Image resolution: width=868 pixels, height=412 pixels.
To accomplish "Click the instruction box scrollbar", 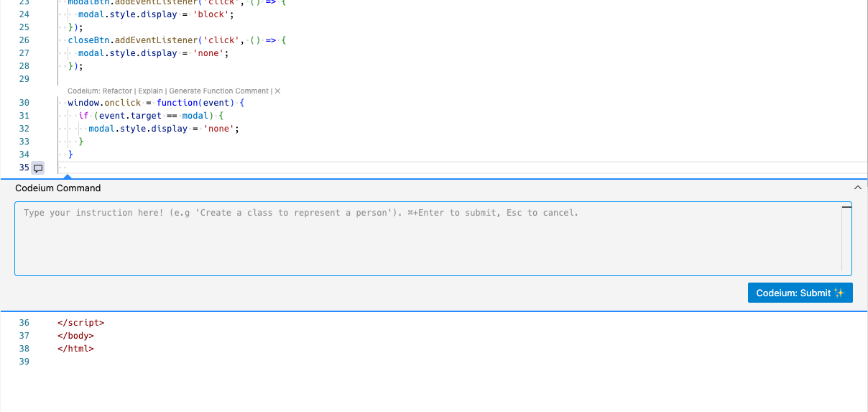I will pyautogui.click(x=846, y=238).
